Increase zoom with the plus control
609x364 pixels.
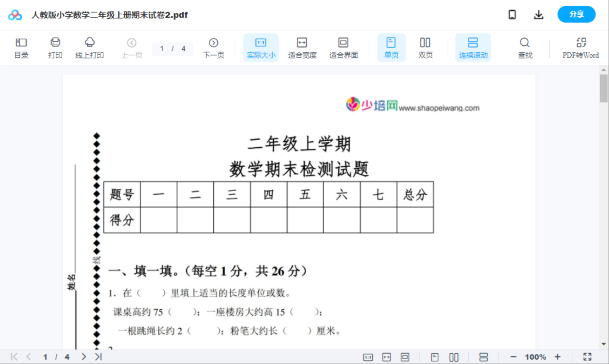[558, 356]
